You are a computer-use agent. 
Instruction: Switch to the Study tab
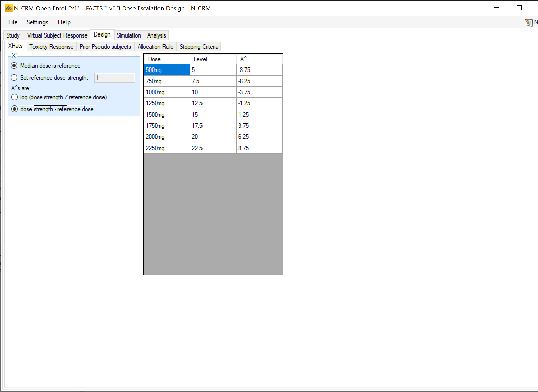(13, 35)
